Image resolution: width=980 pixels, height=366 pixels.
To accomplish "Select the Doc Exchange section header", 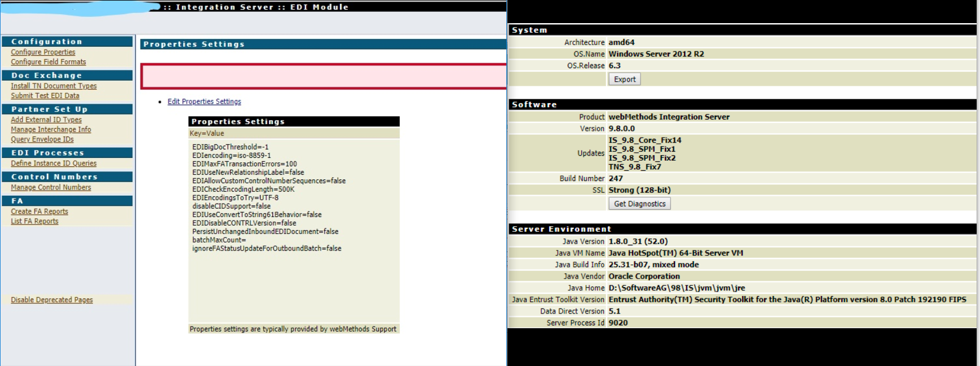I will click(67, 76).
